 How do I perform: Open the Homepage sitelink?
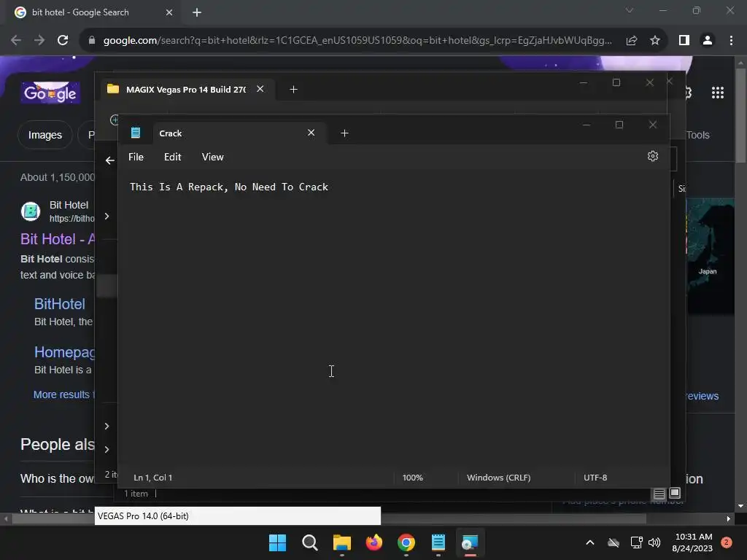(x=64, y=352)
